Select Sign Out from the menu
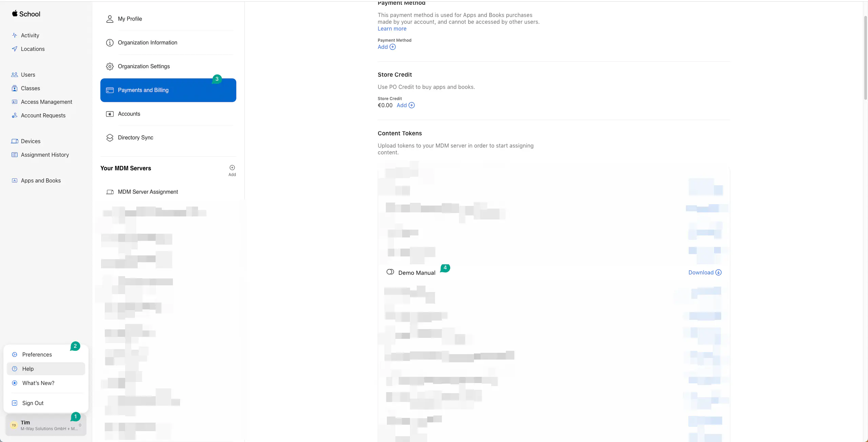Screen dimensions: 868x442 pyautogui.click(x=33, y=403)
